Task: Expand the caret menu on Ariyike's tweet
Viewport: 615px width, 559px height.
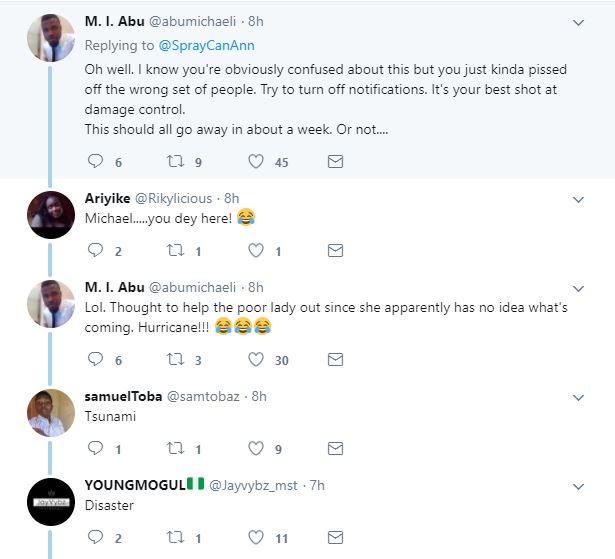Action: coord(578,199)
